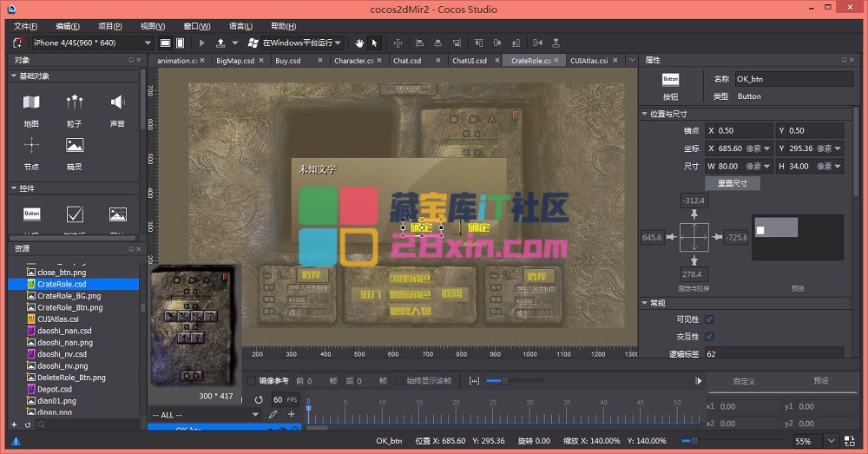868x454 pixels.
Task: Click the fit-canvas icon beside zoom percent
Action: 850,441
